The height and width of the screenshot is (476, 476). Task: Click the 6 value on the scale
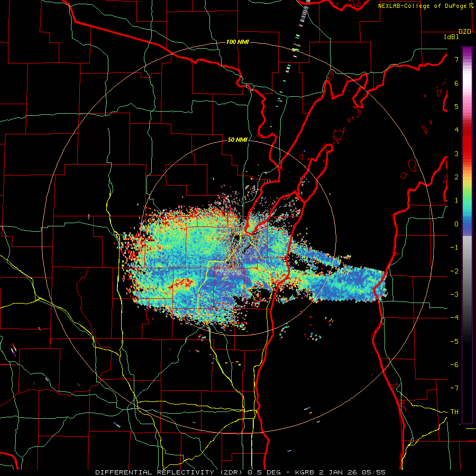[x=456, y=83]
